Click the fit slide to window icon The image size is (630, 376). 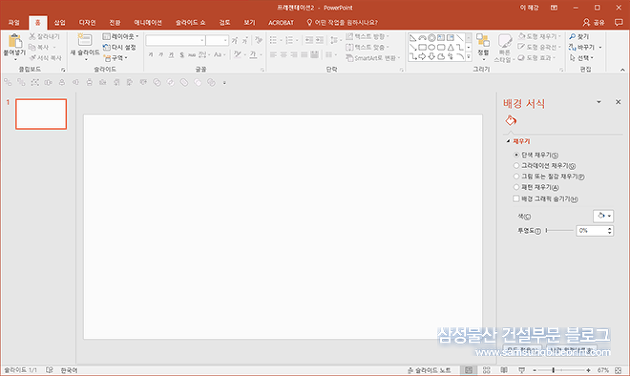pos(618,370)
